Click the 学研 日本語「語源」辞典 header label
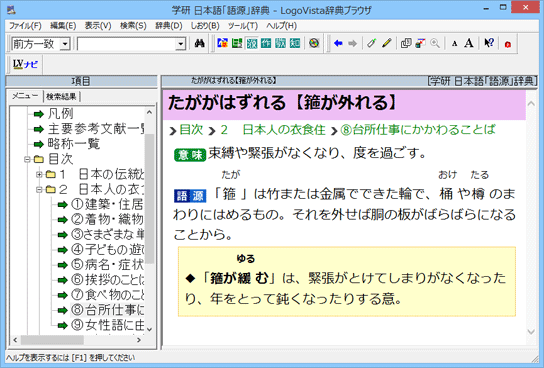 point(482,81)
